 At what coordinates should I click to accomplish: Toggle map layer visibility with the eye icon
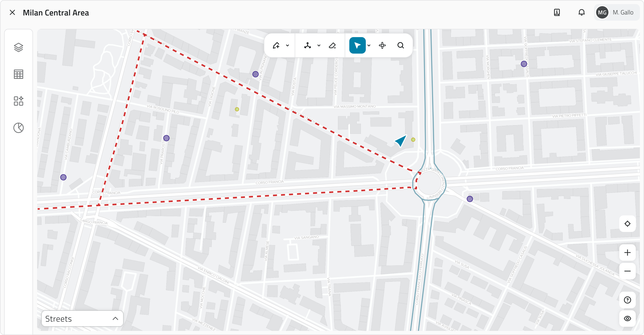pyautogui.click(x=628, y=319)
